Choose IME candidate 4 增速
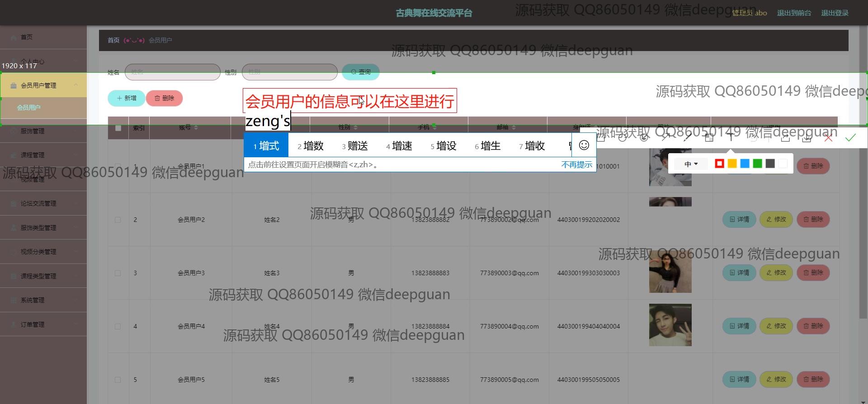868x404 pixels. pos(399,146)
